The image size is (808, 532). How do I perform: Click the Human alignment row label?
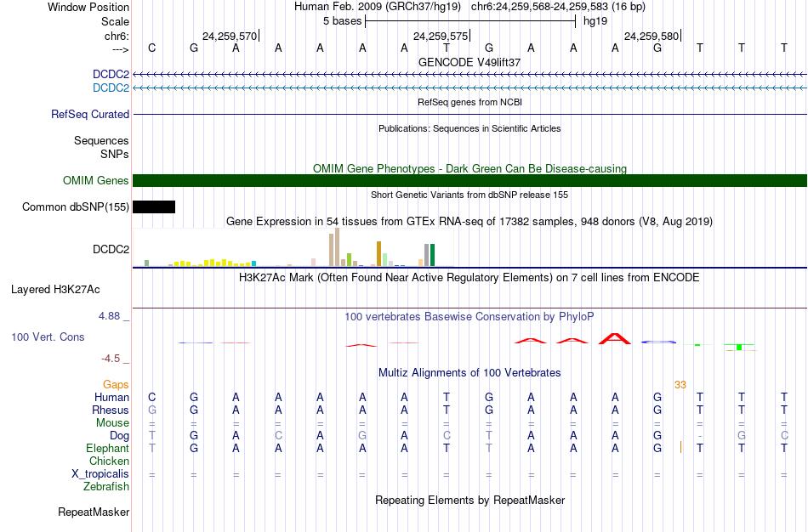(x=111, y=397)
